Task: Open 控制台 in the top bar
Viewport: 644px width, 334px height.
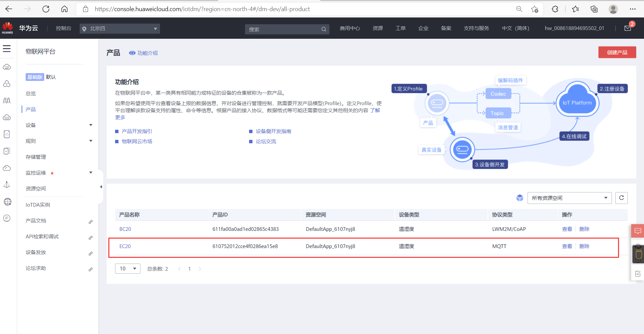Action: click(x=63, y=28)
